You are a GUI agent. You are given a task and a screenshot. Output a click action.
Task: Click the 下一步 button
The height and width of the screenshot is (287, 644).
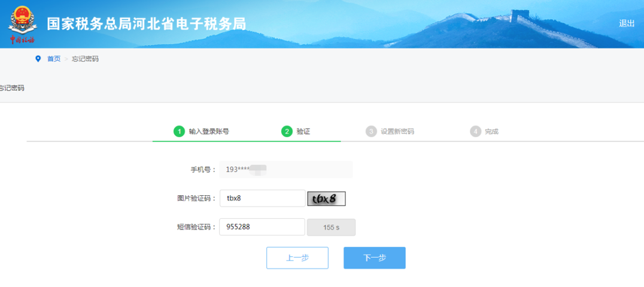pos(375,258)
